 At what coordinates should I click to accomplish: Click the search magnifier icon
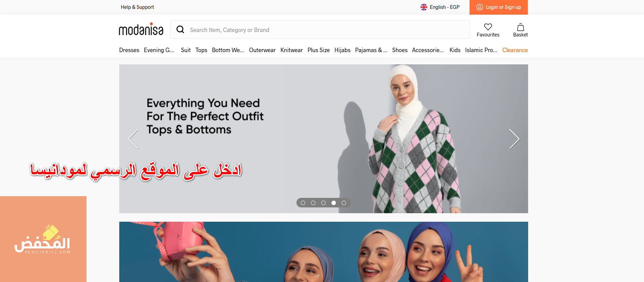tap(180, 30)
